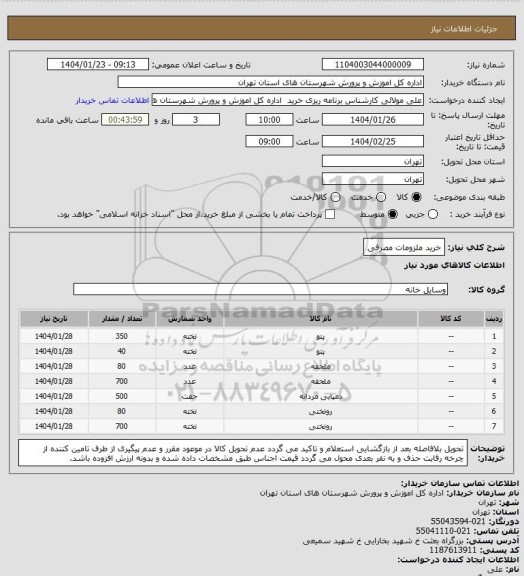Click quantity 500 in row 5
The width and height of the screenshot is (524, 576).
point(122,396)
